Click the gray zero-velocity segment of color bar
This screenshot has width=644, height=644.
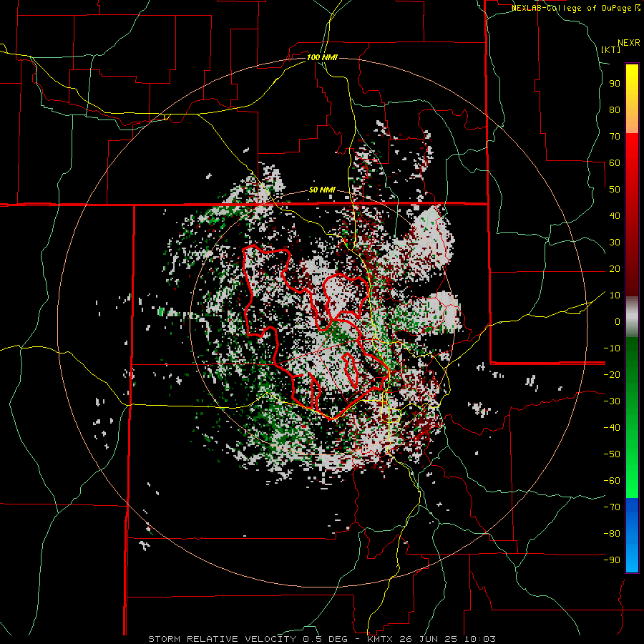pyautogui.click(x=632, y=317)
